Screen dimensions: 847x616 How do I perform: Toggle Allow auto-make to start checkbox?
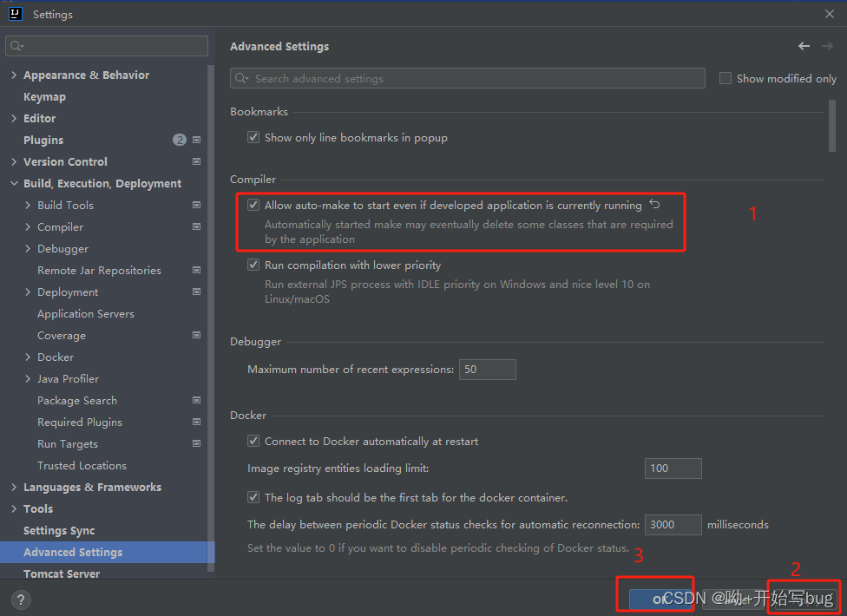pyautogui.click(x=253, y=205)
